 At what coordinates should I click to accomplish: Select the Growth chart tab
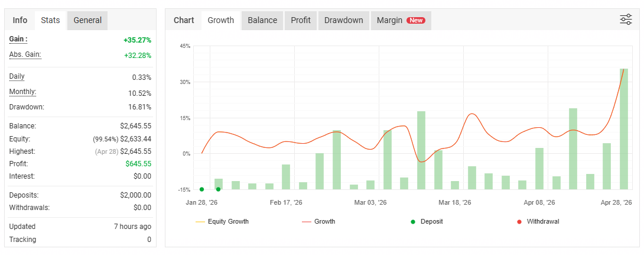tap(220, 20)
